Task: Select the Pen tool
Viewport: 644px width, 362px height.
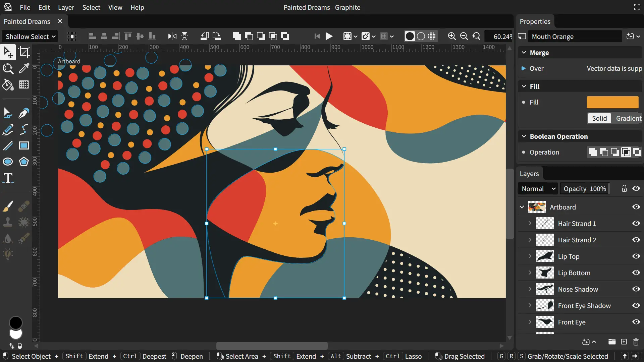Action: pyautogui.click(x=24, y=113)
